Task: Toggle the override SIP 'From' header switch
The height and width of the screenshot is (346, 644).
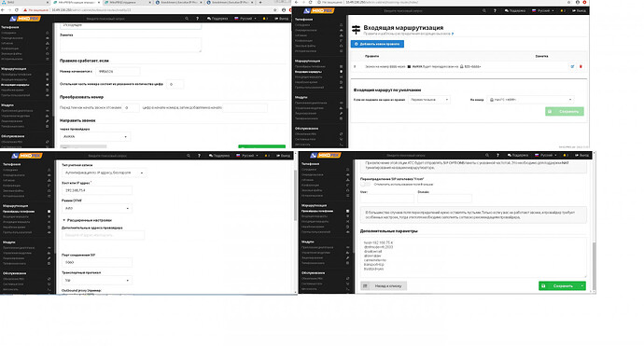Action: 365,185
